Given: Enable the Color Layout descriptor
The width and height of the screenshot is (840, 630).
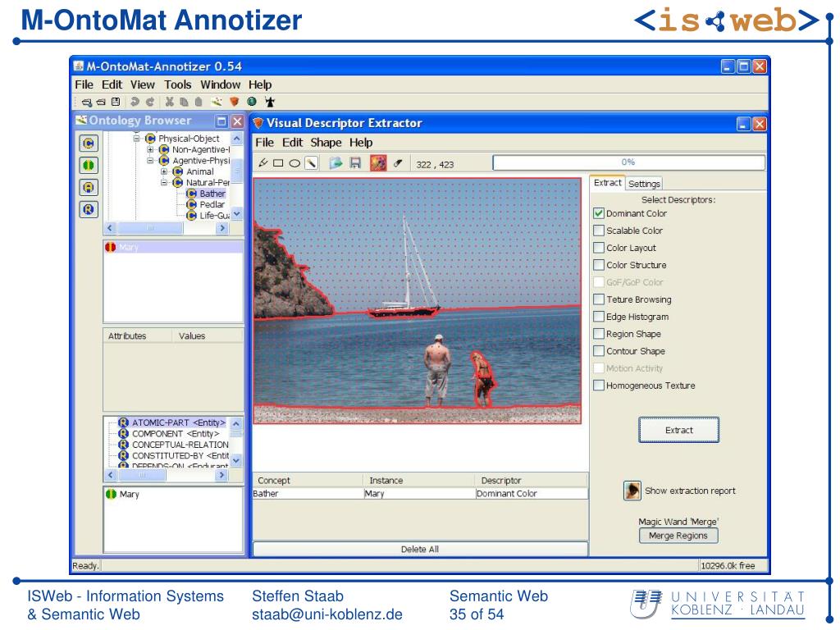Looking at the screenshot, I should pos(599,248).
